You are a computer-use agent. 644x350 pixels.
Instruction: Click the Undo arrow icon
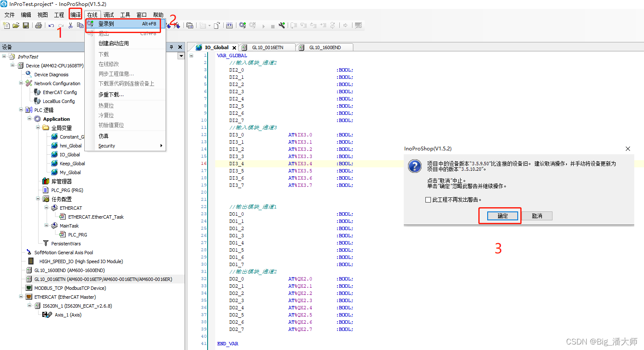tap(51, 25)
